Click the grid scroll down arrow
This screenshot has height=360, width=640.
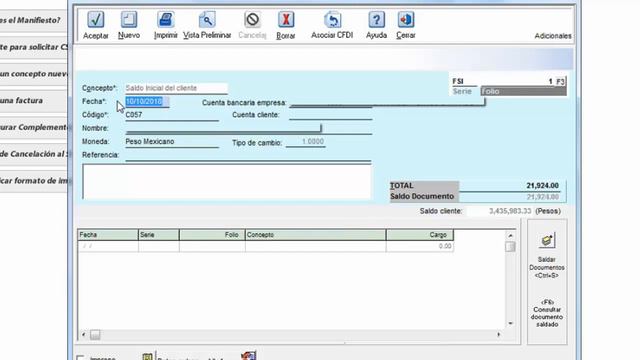click(x=510, y=324)
